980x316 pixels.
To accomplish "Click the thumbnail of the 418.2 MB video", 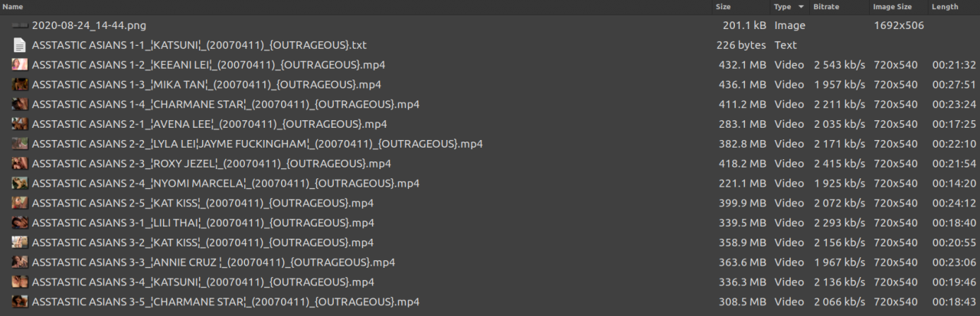I will pos(20,163).
